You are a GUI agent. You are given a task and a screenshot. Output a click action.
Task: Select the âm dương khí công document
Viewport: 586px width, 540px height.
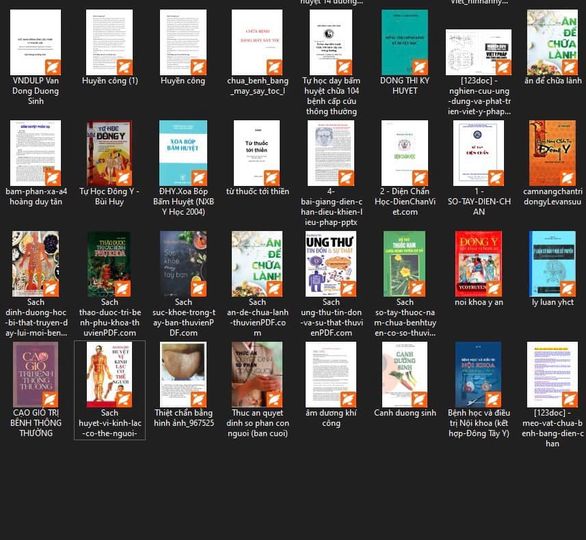(331, 374)
